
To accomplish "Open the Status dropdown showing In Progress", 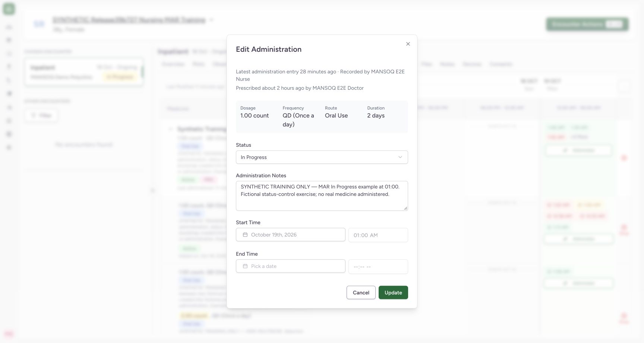I will 322,157.
